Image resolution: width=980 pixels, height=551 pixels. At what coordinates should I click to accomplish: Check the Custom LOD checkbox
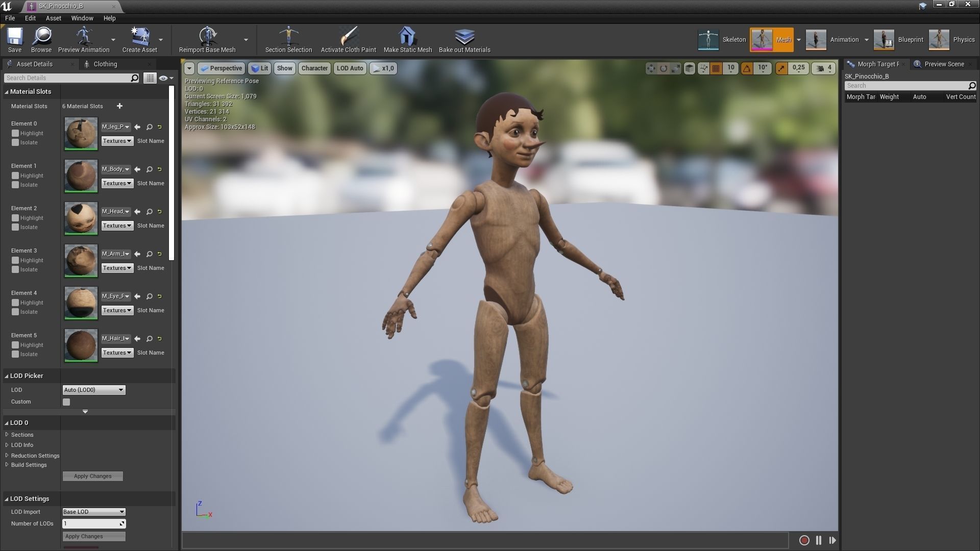pyautogui.click(x=66, y=402)
